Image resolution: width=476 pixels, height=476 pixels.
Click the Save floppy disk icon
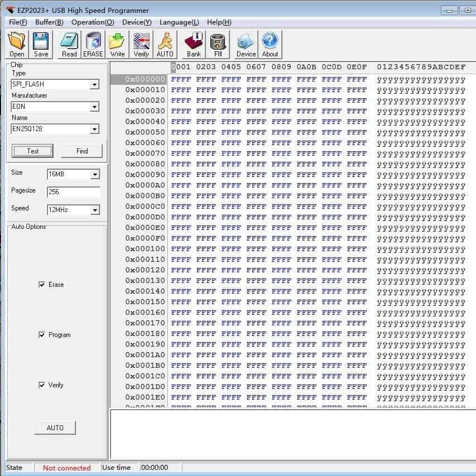pos(41,44)
